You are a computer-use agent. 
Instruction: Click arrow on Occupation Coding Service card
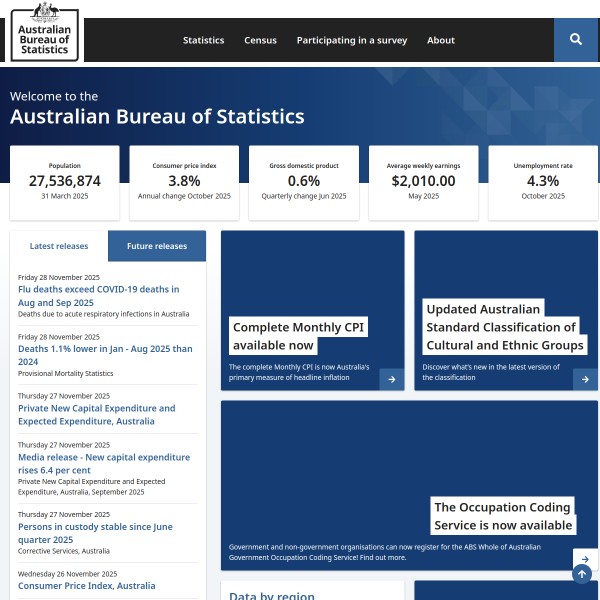(585, 559)
